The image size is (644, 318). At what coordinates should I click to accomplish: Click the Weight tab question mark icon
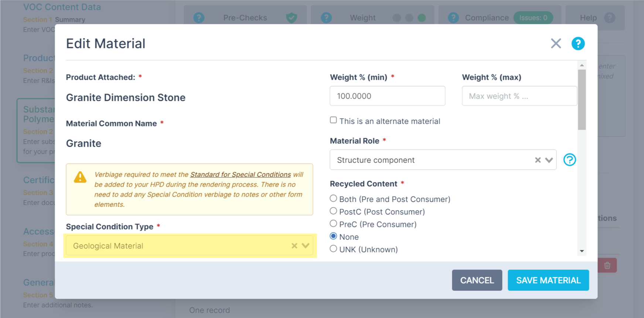click(326, 18)
